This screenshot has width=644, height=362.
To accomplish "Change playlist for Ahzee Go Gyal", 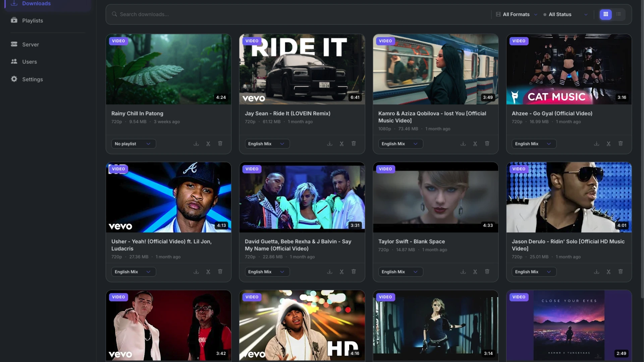I will tap(534, 144).
